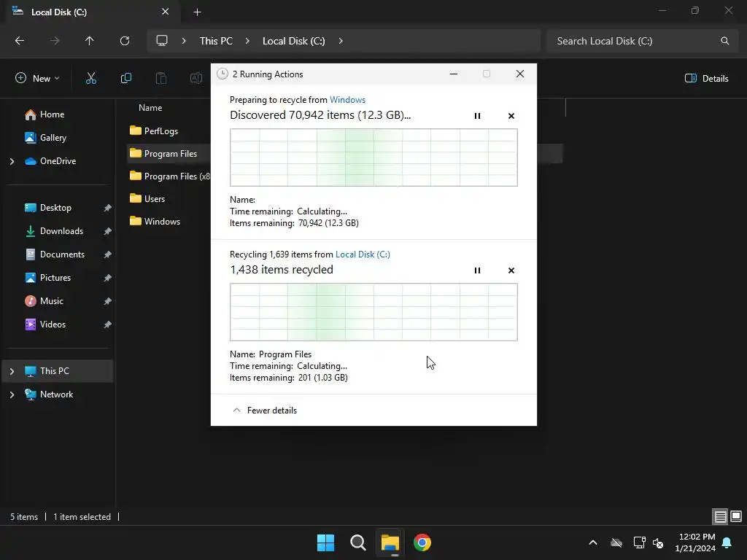Screen dimensions: 747x560
Task: Open Gallery in navigation pane
Action: click(x=45, y=138)
